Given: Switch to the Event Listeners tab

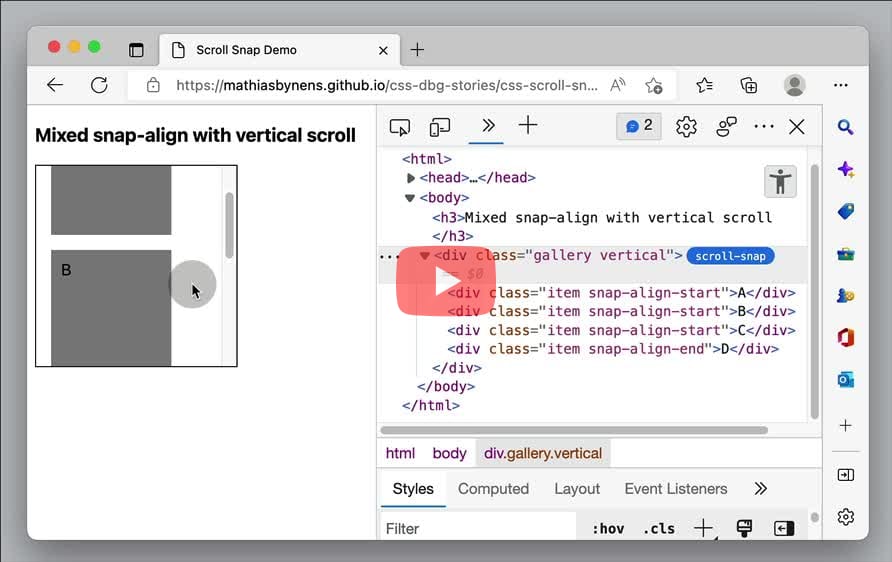Looking at the screenshot, I should click(676, 489).
